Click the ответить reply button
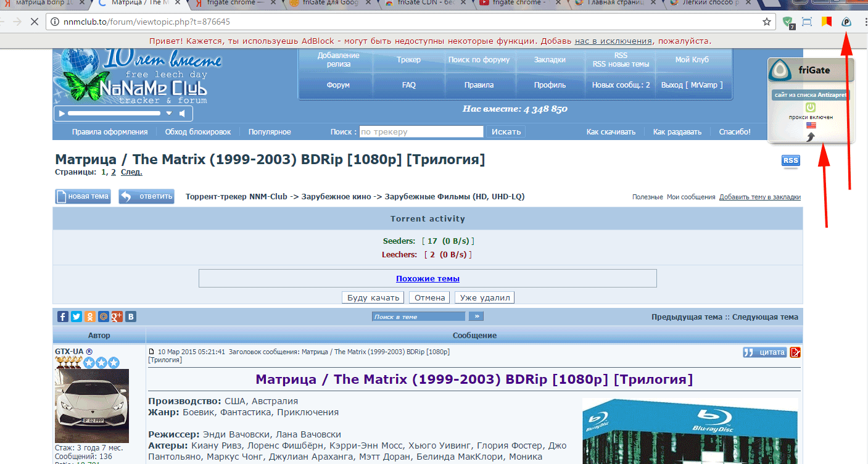This screenshot has width=868, height=464. pos(146,196)
